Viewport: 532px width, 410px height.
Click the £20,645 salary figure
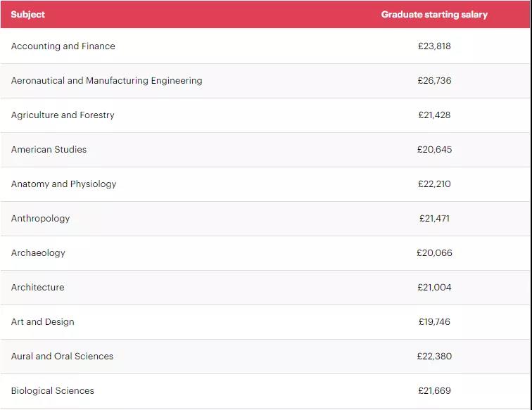(434, 150)
